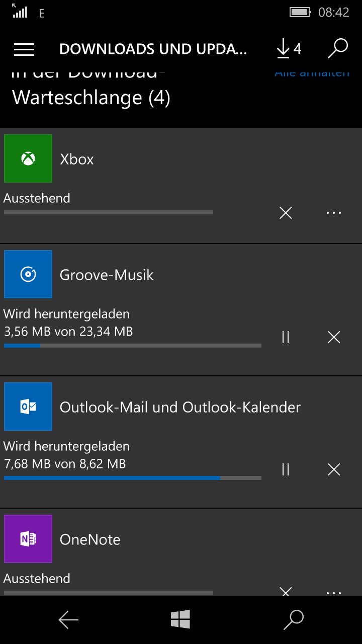Pause the Groove-Musik download

pos(286,337)
